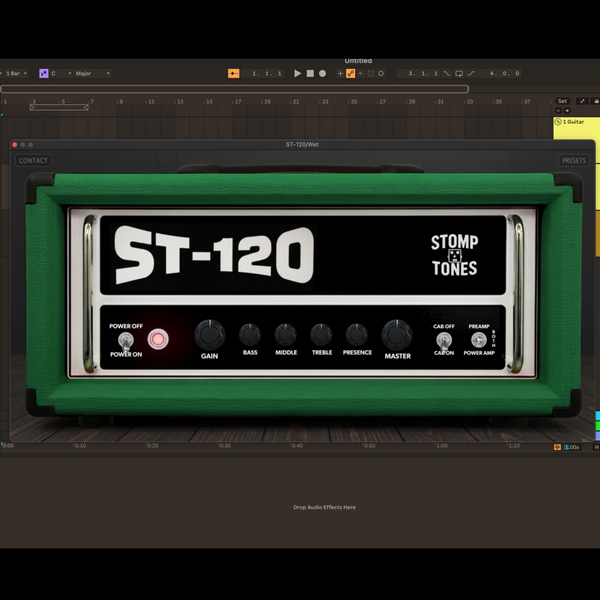Image resolution: width=600 pixels, height=600 pixels.
Task: Arm the Arrangement Record button
Action: point(323,73)
